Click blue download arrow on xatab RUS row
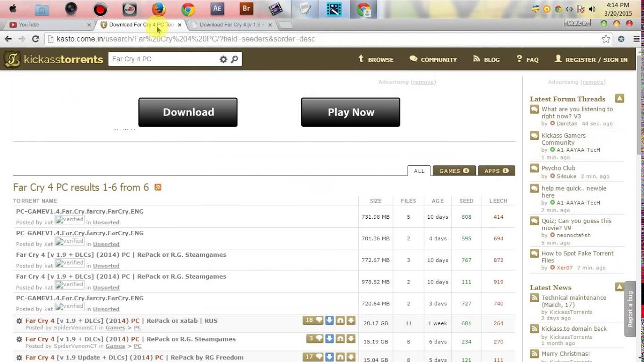The image size is (644, 362). point(330,320)
